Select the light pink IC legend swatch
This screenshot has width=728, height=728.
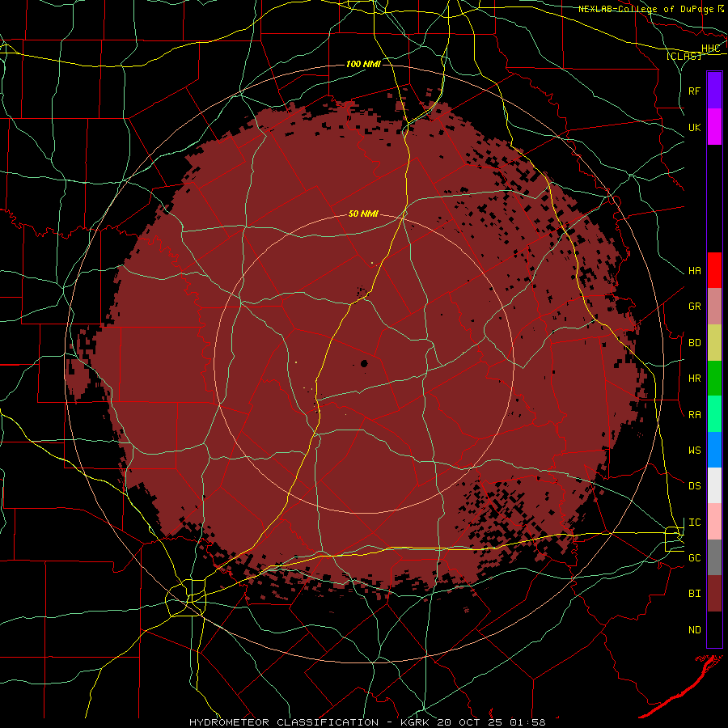coord(714,522)
